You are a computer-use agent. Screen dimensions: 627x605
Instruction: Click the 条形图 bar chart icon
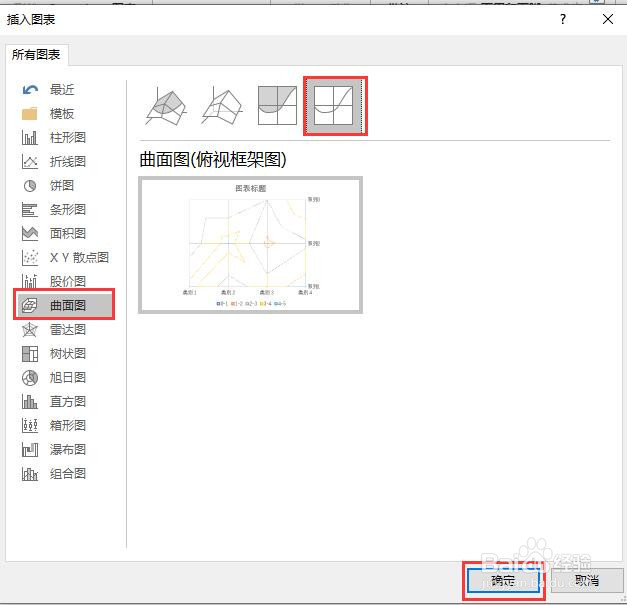[30, 210]
